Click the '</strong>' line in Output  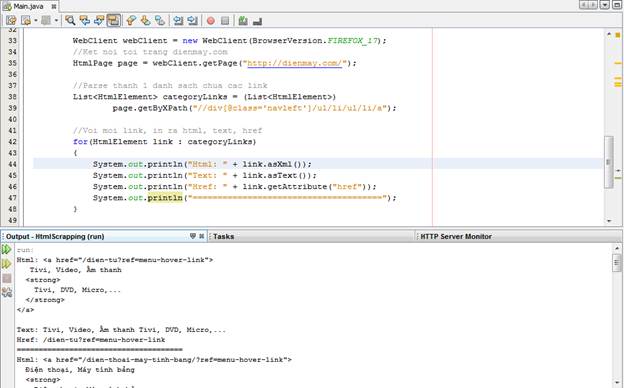[x=45, y=300]
